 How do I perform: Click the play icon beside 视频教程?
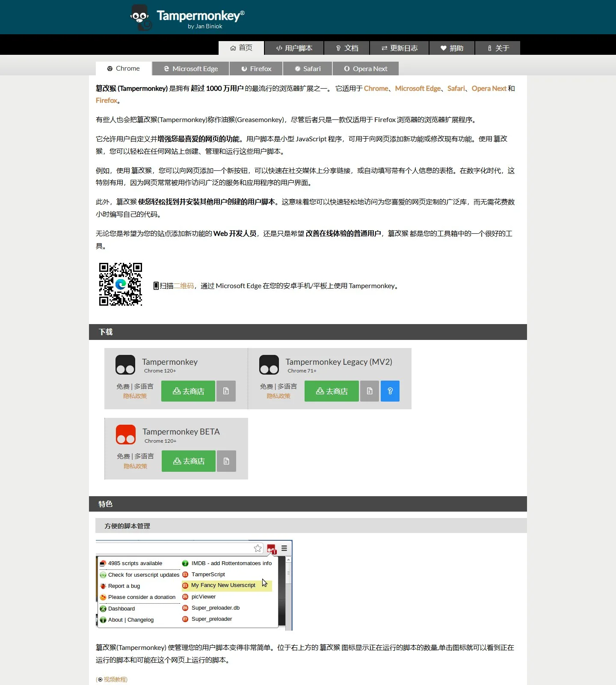(x=100, y=679)
